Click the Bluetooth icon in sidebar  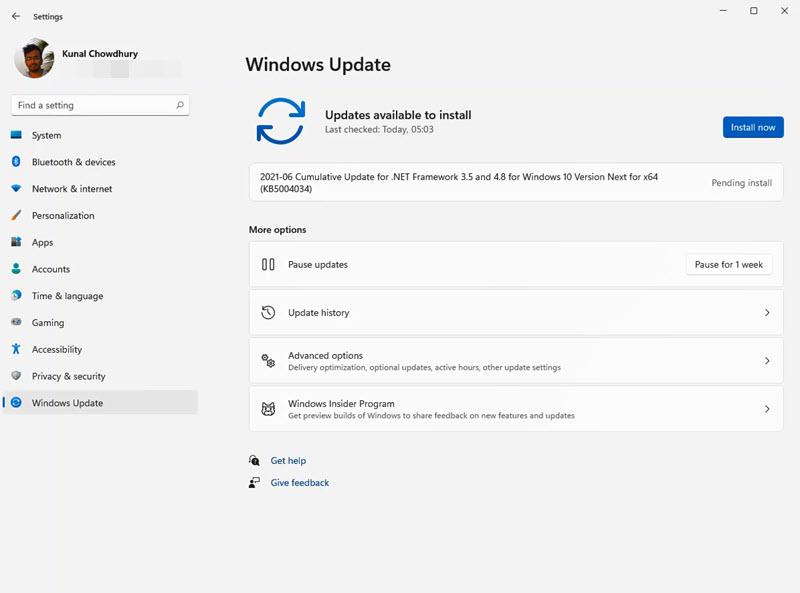(16, 161)
